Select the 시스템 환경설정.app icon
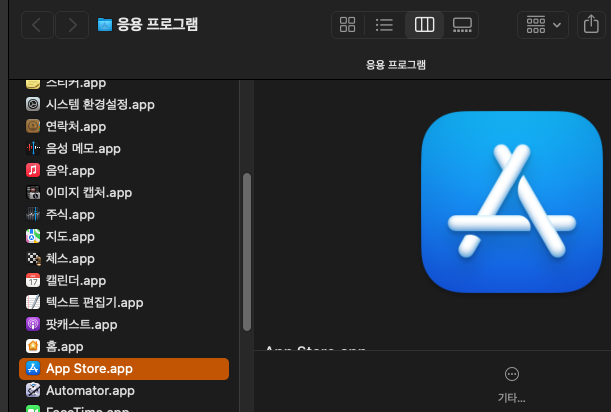This screenshot has width=611, height=412. tap(33, 104)
